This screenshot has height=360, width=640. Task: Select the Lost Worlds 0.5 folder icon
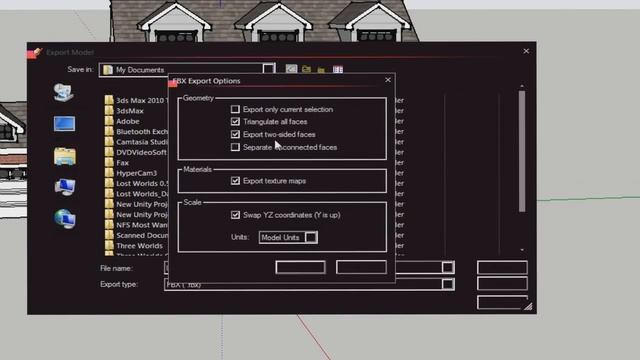tap(109, 183)
